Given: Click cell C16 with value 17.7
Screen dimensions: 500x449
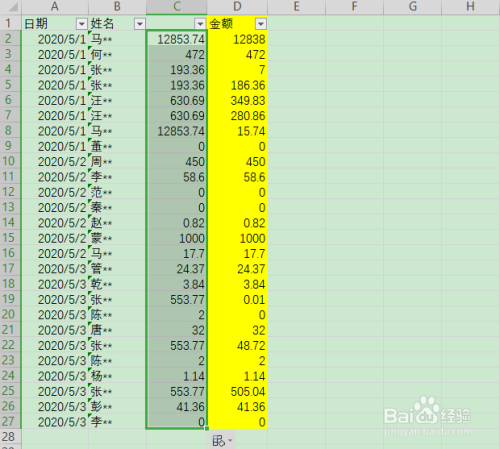Looking at the screenshot, I should coord(177,253).
